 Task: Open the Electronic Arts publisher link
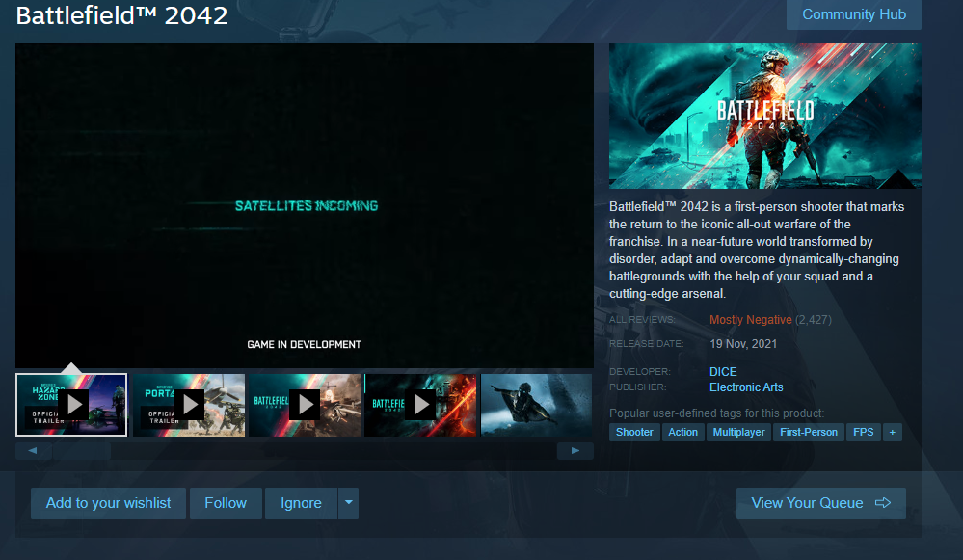pyautogui.click(x=746, y=387)
